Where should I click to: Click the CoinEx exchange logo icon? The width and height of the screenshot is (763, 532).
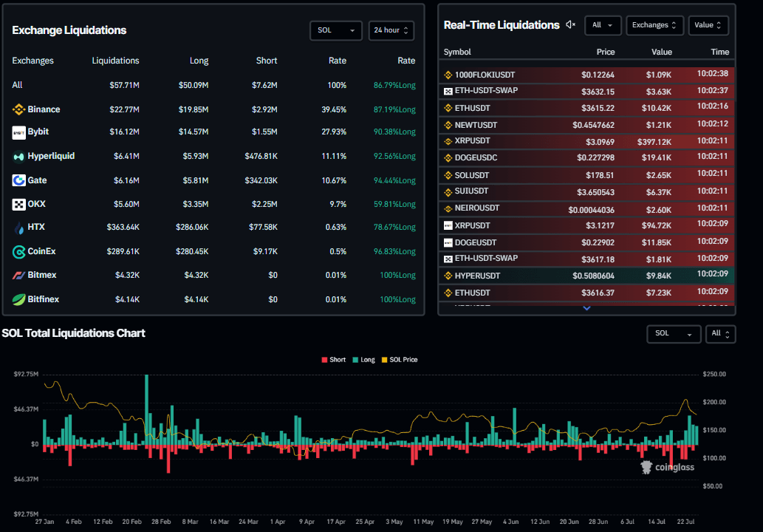pos(19,251)
